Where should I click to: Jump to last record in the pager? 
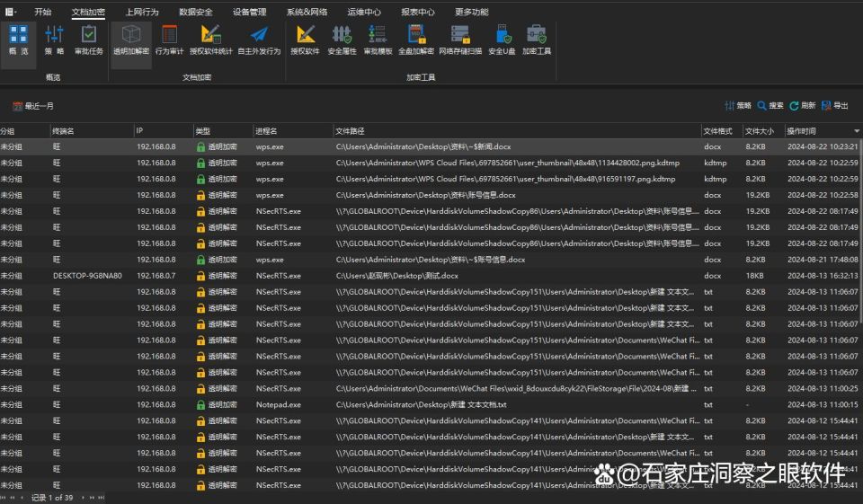pyautogui.click(x=101, y=498)
